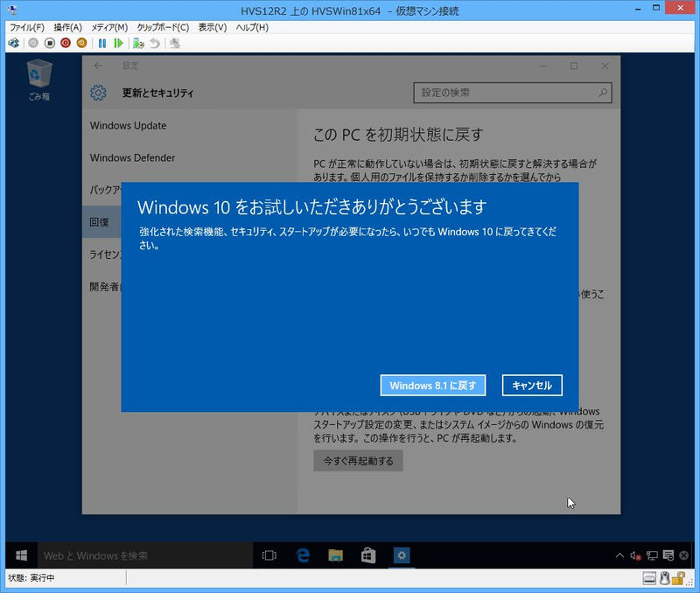Click the Revert arrow toolbar icon
700x593 pixels.
tap(155, 43)
